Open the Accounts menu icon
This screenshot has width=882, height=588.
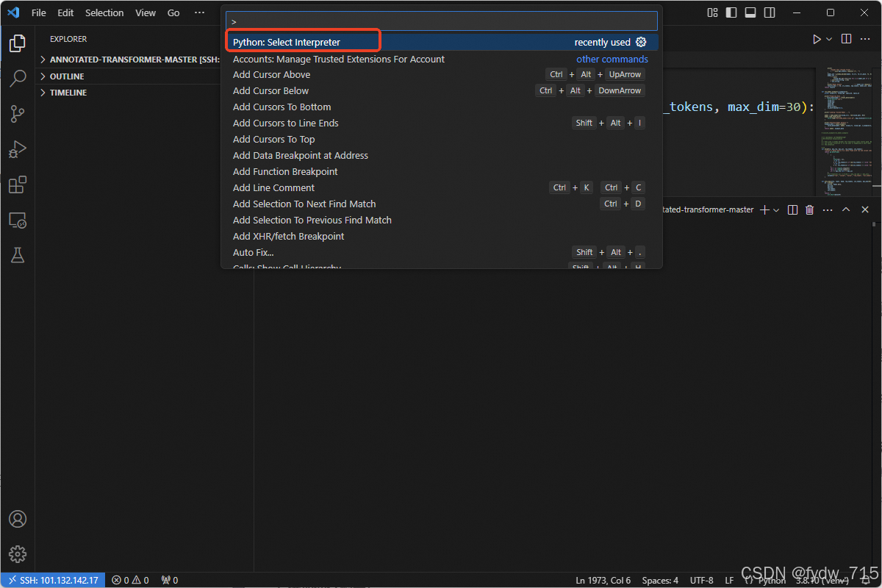(x=18, y=519)
